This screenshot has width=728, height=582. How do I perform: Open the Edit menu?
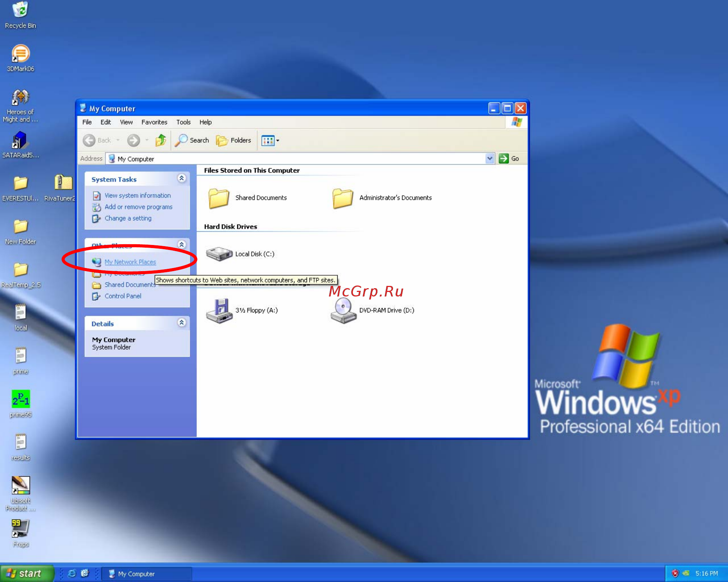click(x=105, y=122)
